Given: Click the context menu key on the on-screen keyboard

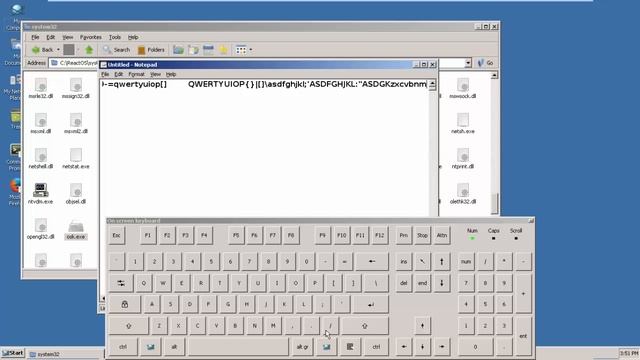Looking at the screenshot, I should [x=350, y=347].
